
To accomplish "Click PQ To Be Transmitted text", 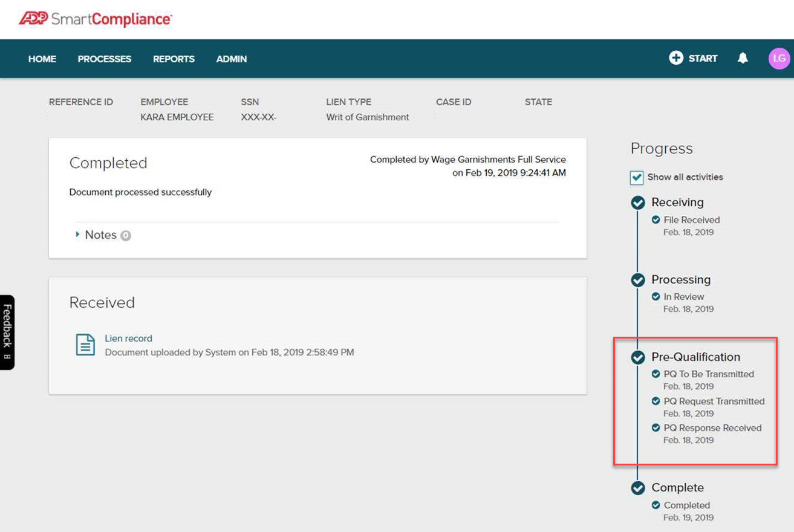I will pyautogui.click(x=709, y=374).
